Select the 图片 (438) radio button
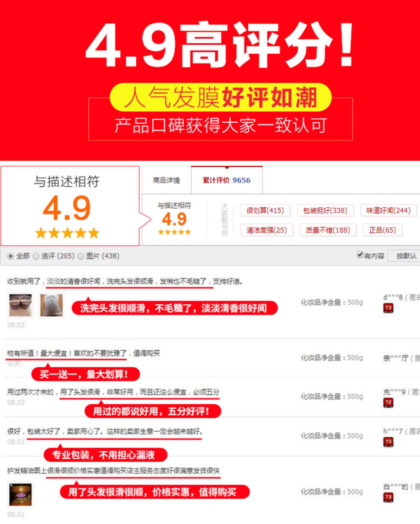 [81, 256]
